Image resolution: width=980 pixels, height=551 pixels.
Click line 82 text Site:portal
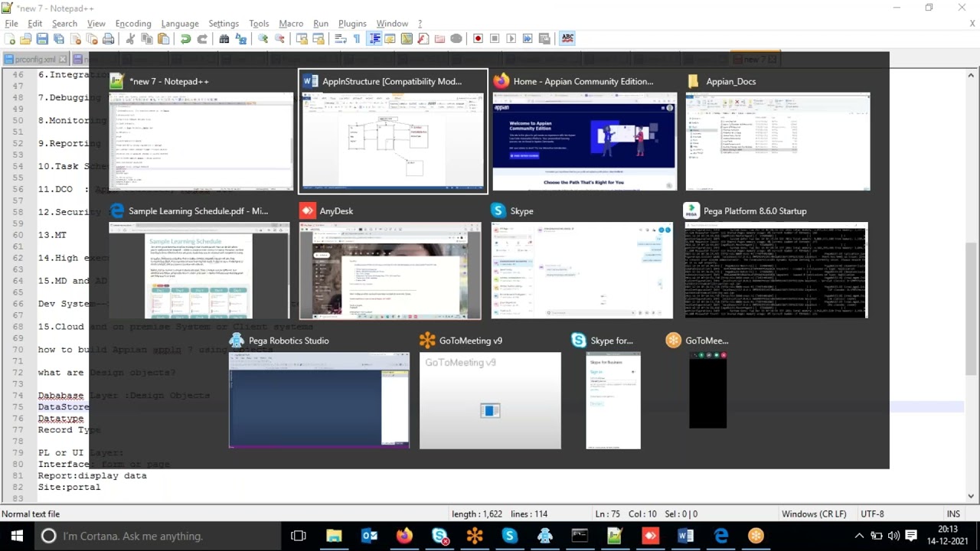tap(69, 487)
